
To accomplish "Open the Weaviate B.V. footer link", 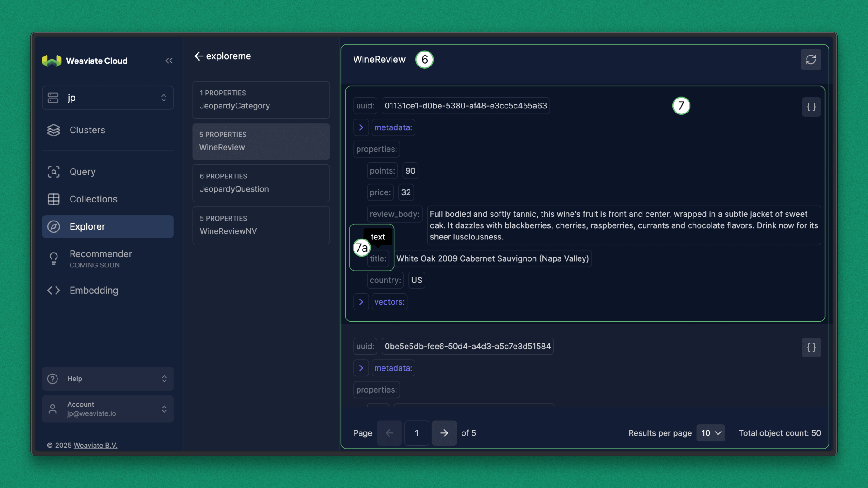I will (95, 446).
